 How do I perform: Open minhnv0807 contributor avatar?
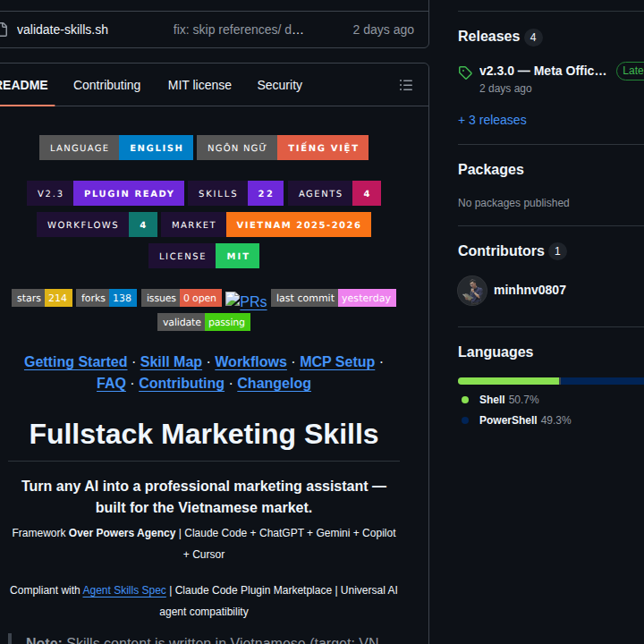(472, 291)
